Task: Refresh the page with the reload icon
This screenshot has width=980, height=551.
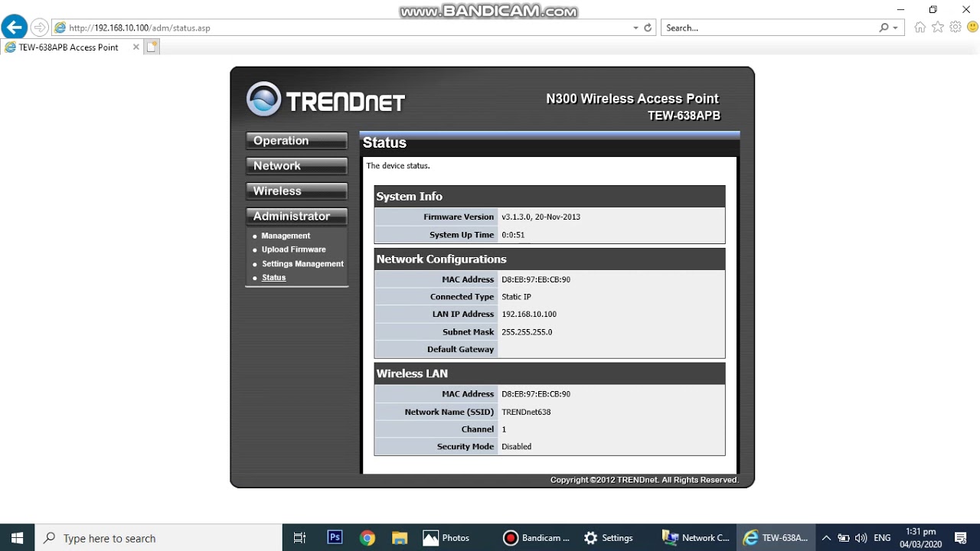Action: coord(648,28)
